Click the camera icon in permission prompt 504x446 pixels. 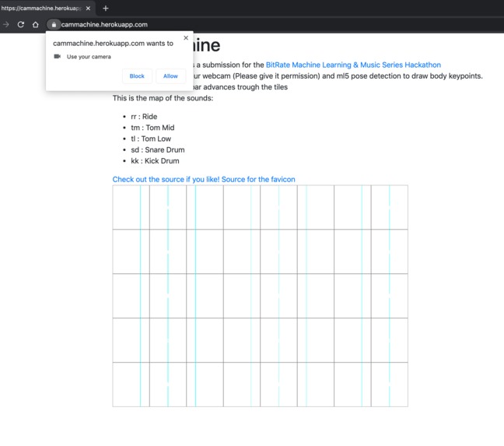(x=58, y=56)
